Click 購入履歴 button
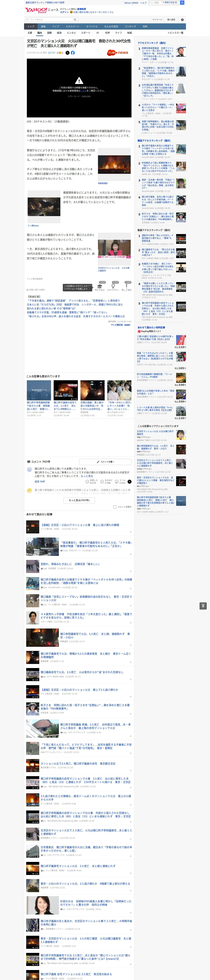Screen dimensions: 210x980 171,19
